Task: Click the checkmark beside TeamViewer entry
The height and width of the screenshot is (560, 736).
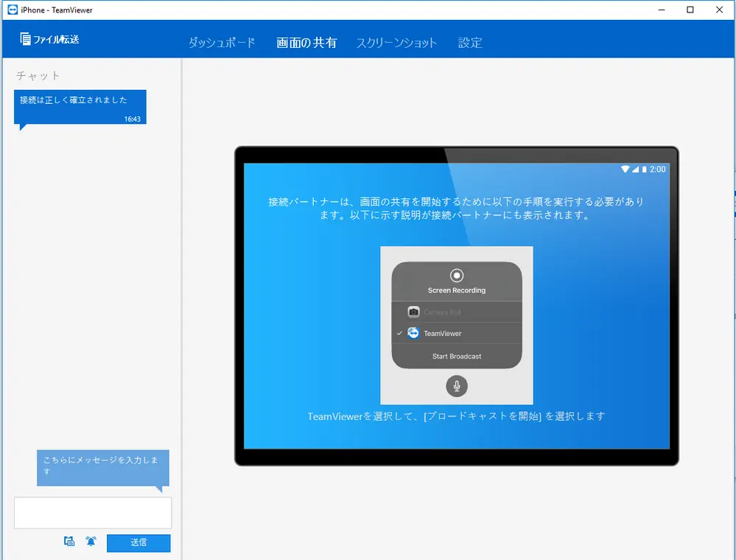Action: (399, 333)
